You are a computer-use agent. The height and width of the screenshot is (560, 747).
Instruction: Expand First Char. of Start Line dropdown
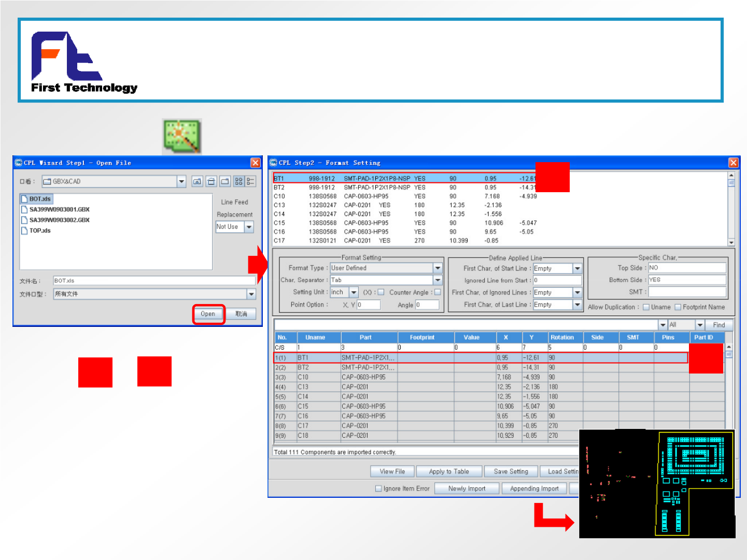577,268
